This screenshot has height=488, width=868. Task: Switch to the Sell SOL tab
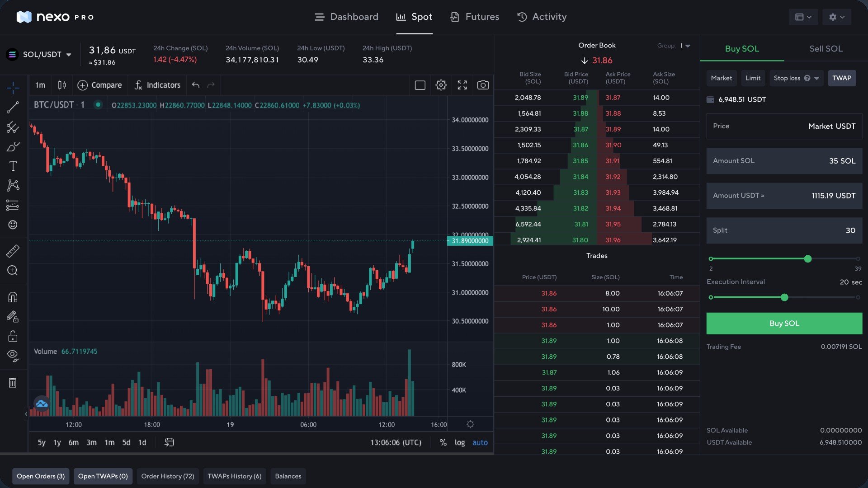826,49
